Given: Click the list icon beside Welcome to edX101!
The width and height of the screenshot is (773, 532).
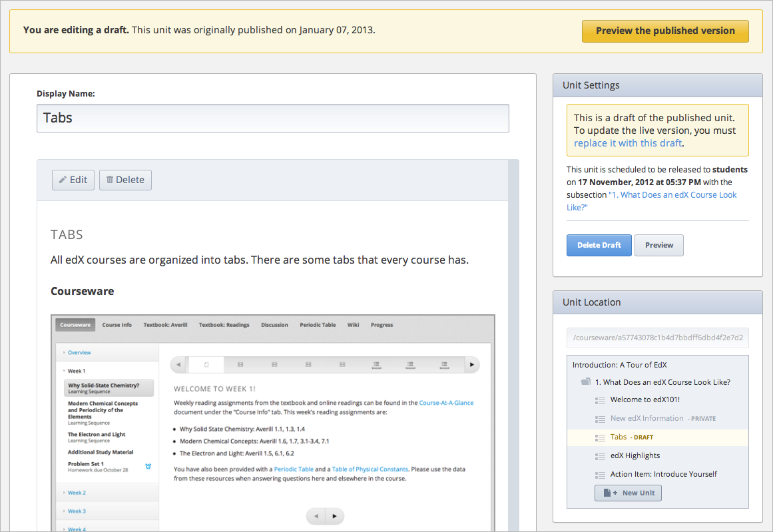Looking at the screenshot, I should click(x=599, y=400).
